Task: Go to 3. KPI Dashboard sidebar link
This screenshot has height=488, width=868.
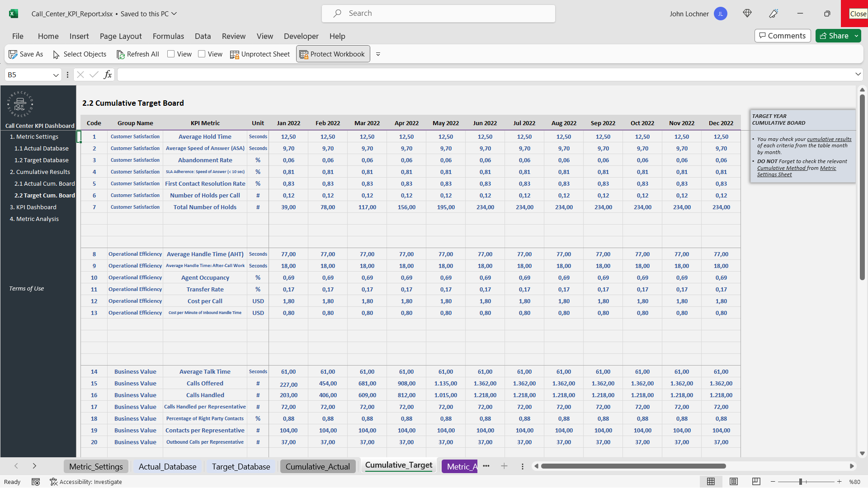Action: (33, 207)
